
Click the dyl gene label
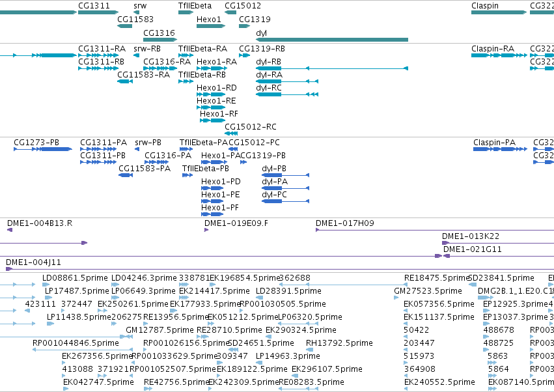[261, 33]
